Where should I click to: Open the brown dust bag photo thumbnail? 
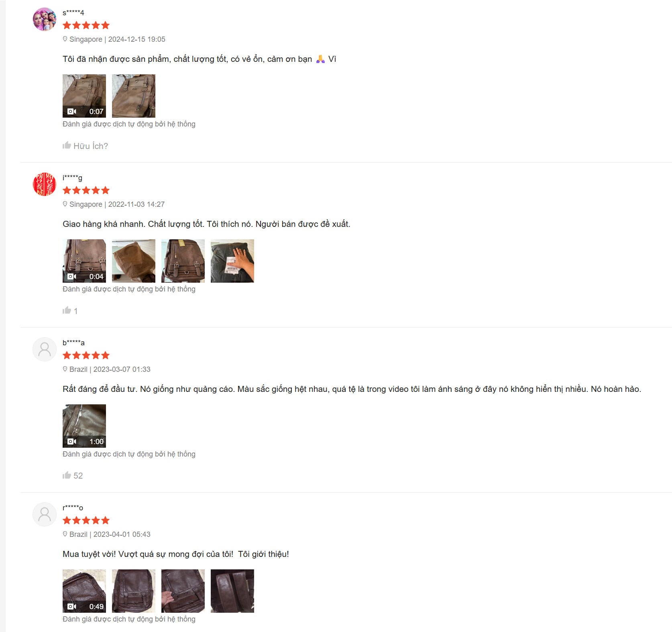(x=134, y=261)
